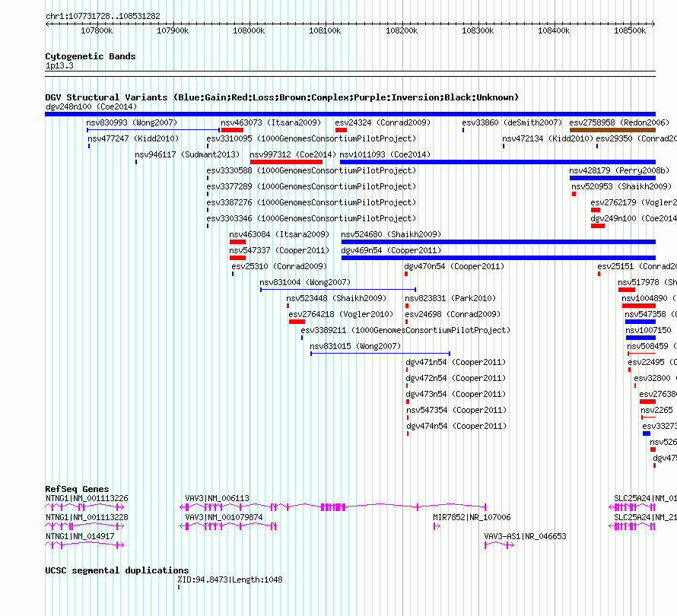Viewport: 677px width, 616px height.
Task: Open the nsv997312 (Coe2014) variant label
Action: [293, 154]
